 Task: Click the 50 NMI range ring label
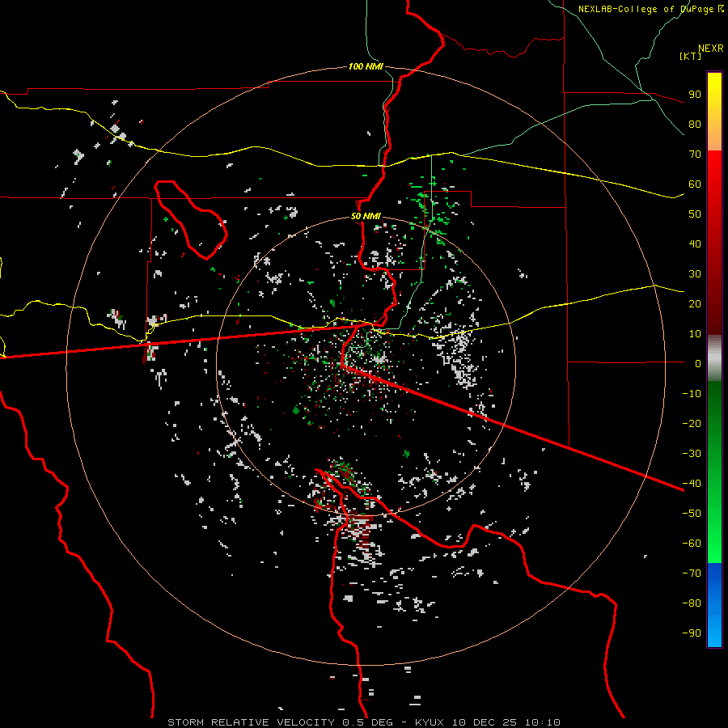tap(366, 216)
